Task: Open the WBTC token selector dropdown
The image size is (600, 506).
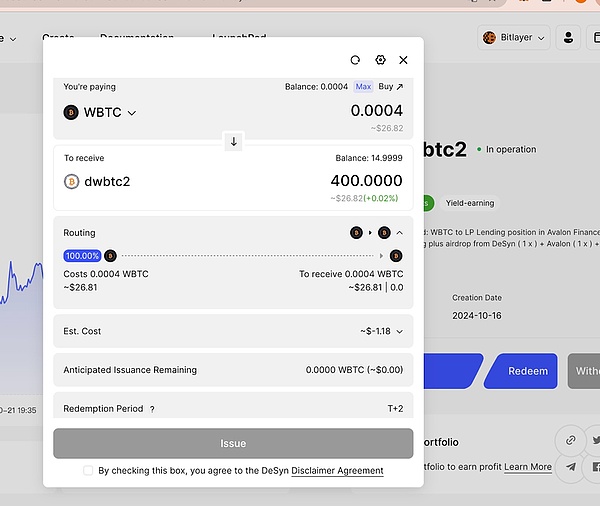Action: 110,113
